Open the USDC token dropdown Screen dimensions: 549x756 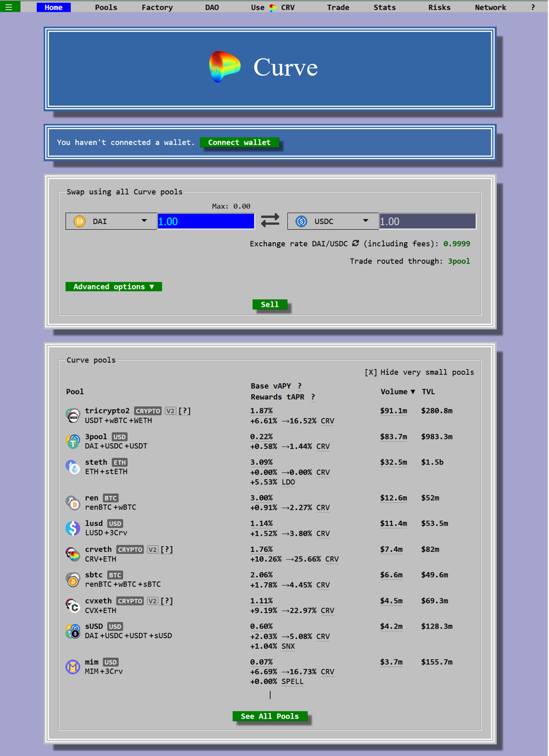[x=333, y=221]
